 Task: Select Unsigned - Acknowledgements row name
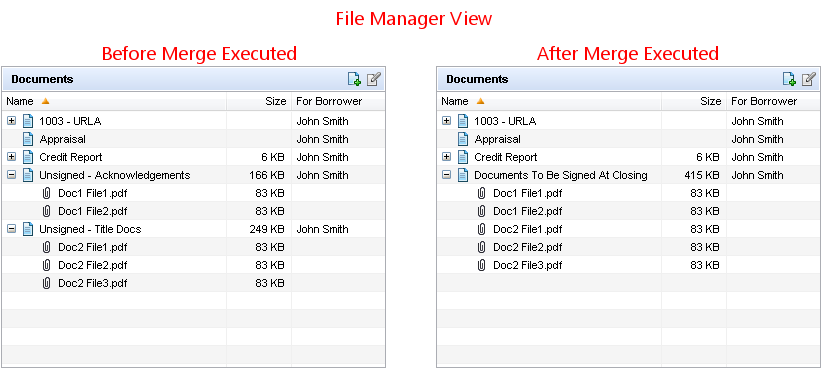115,175
